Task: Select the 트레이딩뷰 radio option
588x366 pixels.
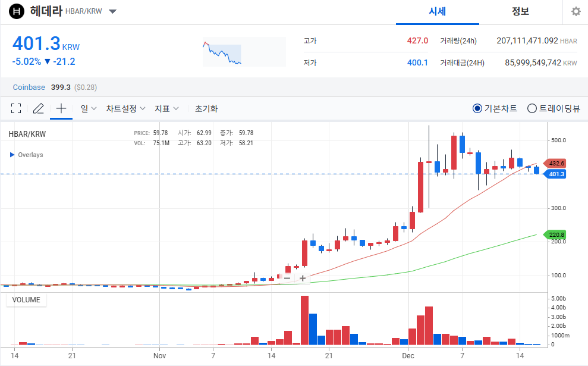Action: 554,108
